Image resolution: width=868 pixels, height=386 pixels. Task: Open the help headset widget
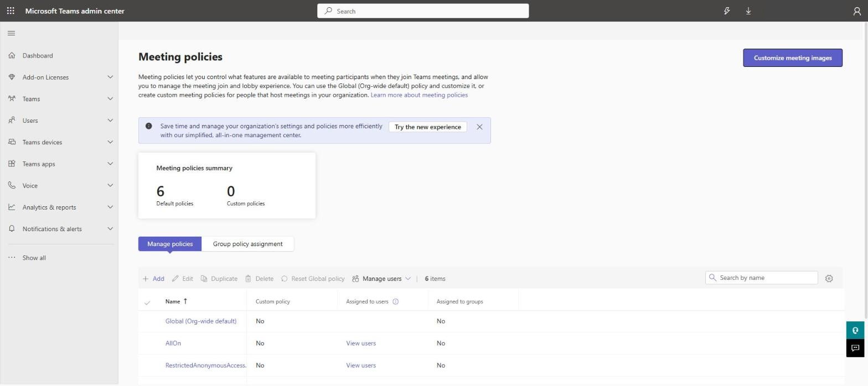[855, 330]
